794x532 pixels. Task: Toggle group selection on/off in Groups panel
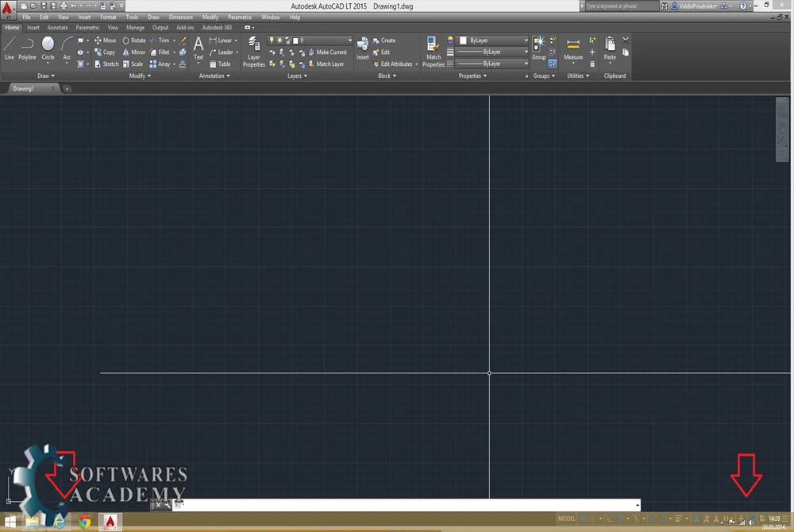[553, 64]
